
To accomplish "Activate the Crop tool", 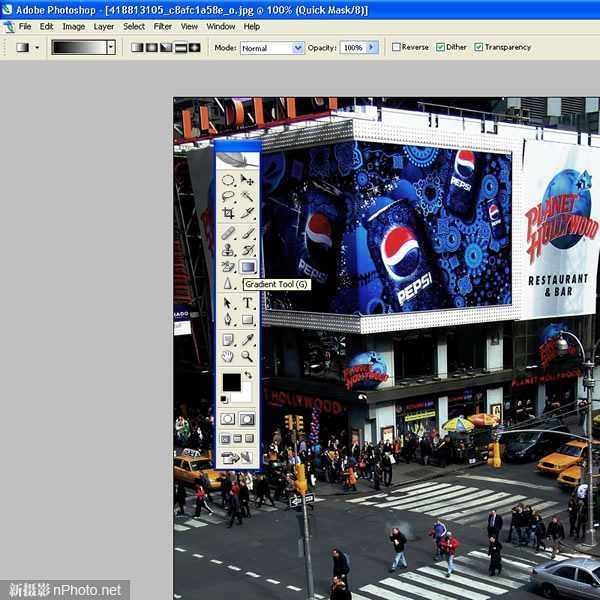I will 228,213.
